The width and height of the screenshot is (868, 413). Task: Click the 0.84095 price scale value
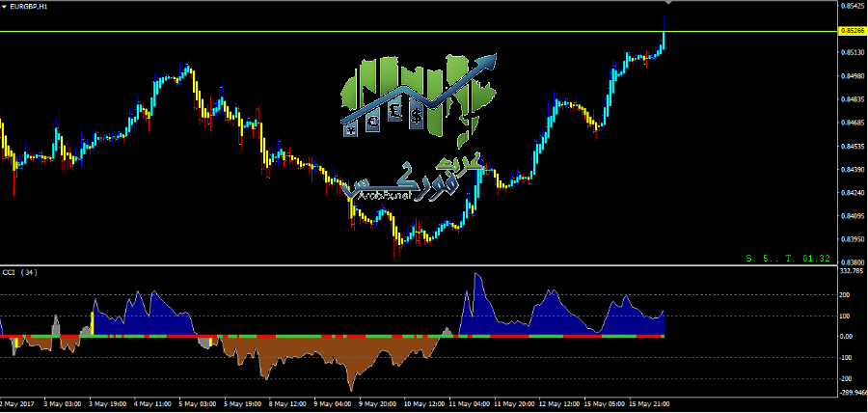[x=854, y=216]
